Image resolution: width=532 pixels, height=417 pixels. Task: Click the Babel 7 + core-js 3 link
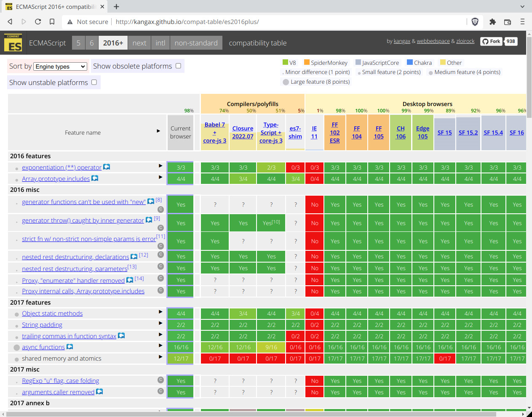(x=215, y=132)
